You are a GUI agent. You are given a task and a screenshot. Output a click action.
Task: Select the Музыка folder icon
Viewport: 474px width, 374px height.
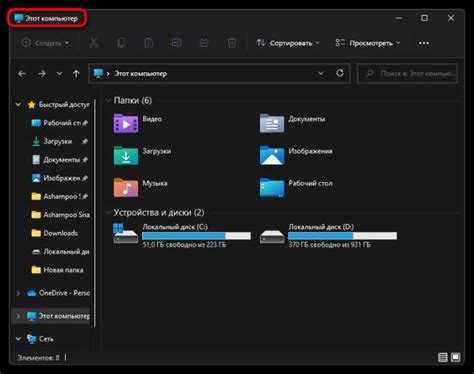(x=126, y=187)
